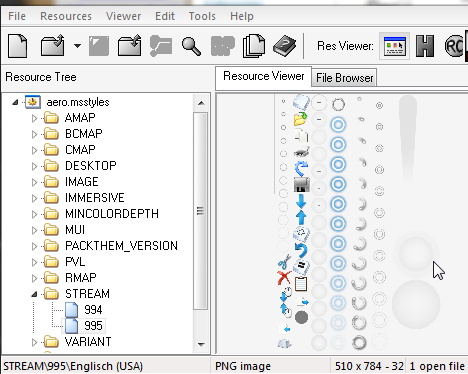Viewport: 468px width, 374px height.
Task: Expand the BCMAP folder
Action: (x=34, y=134)
